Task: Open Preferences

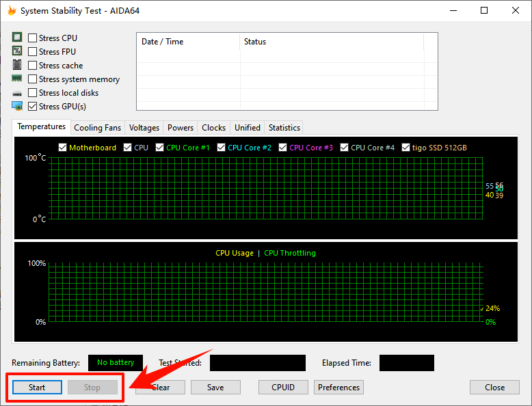Action: [338, 388]
